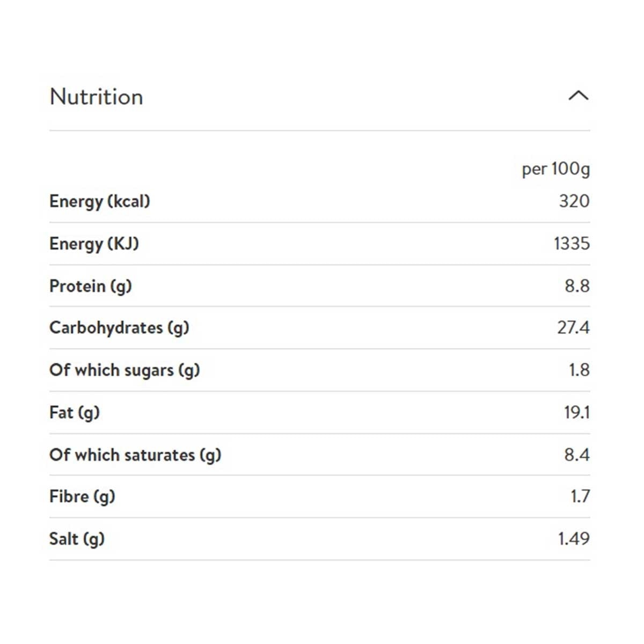Select the Of which sugars (g) label
This screenshot has width=644, height=644.
(125, 370)
